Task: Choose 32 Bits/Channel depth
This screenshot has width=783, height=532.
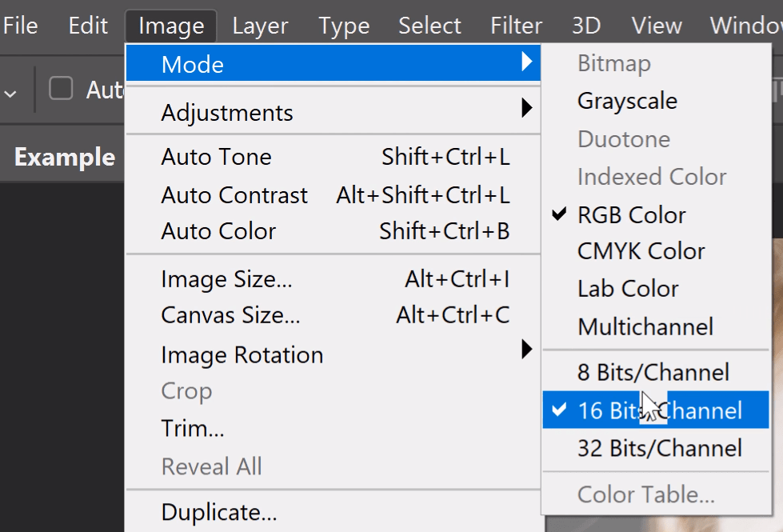Action: click(659, 448)
